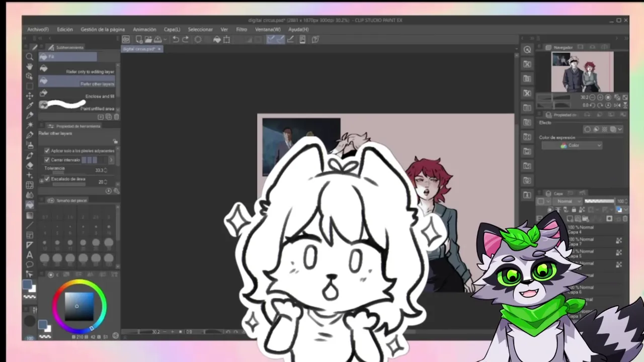
Task: Open the Filtro menu
Action: coord(242,29)
